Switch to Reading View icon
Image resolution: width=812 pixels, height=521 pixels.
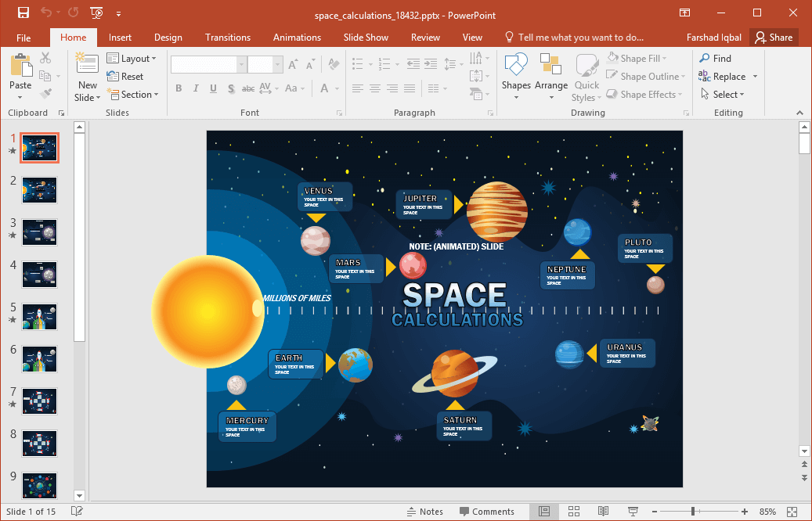603,512
